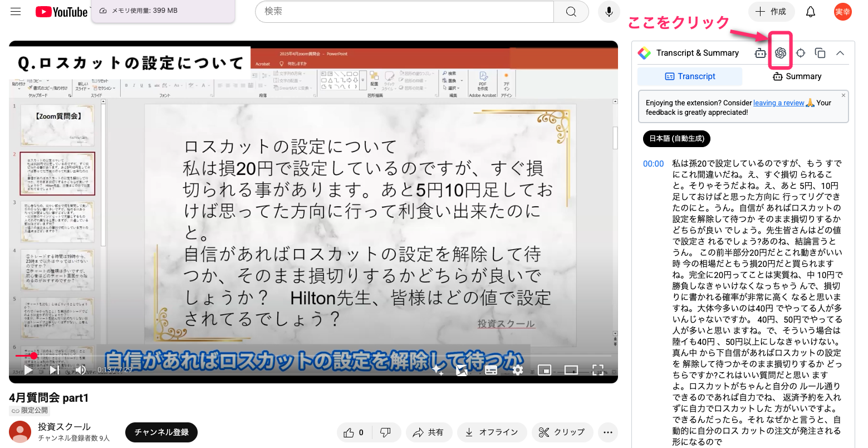Open the leaving a review link
This screenshot has height=448, width=868.
click(778, 103)
